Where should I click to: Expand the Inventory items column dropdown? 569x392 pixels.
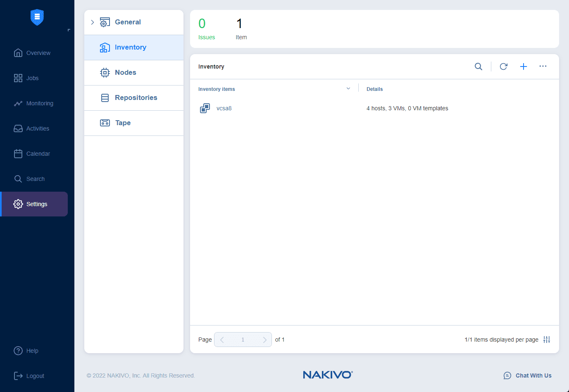pos(348,88)
